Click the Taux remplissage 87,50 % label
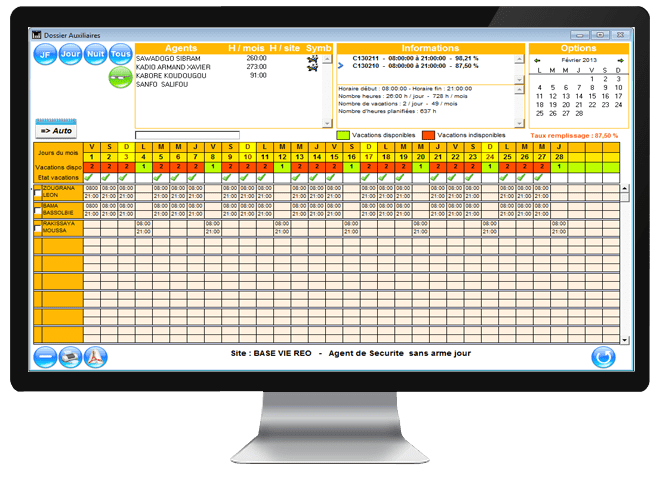This screenshot has height=481, width=661. [574, 136]
